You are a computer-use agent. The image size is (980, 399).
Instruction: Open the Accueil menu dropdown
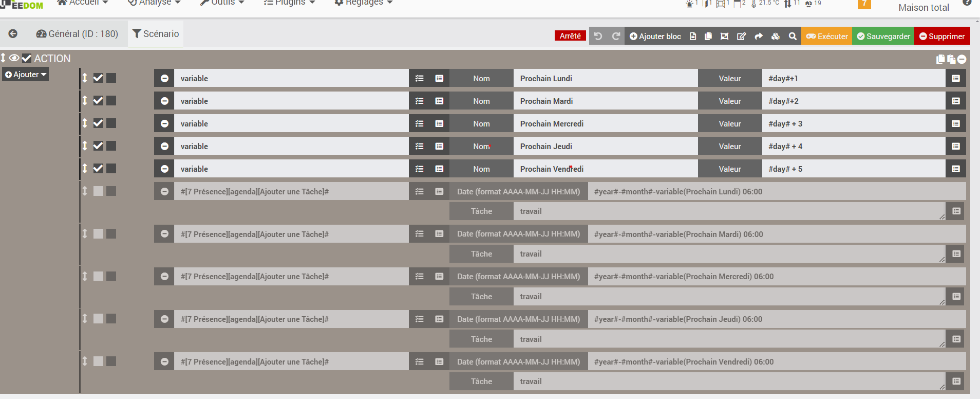pyautogui.click(x=83, y=3)
